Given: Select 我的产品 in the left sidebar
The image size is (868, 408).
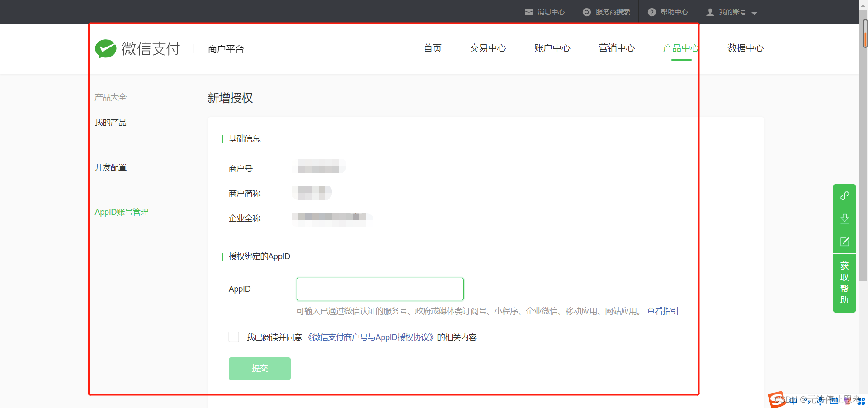Looking at the screenshot, I should 110,123.
